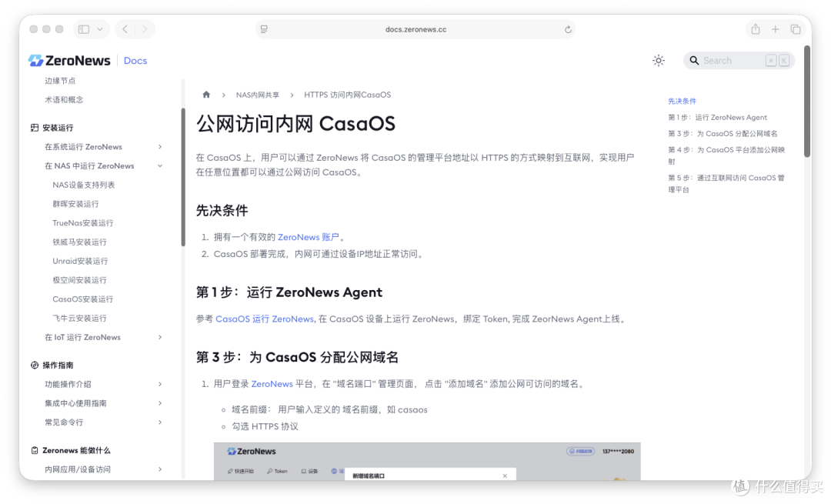This screenshot has width=831, height=504.
Task: Expand 在 IoT 运行 ZeroNews chevron
Action: pos(160,337)
